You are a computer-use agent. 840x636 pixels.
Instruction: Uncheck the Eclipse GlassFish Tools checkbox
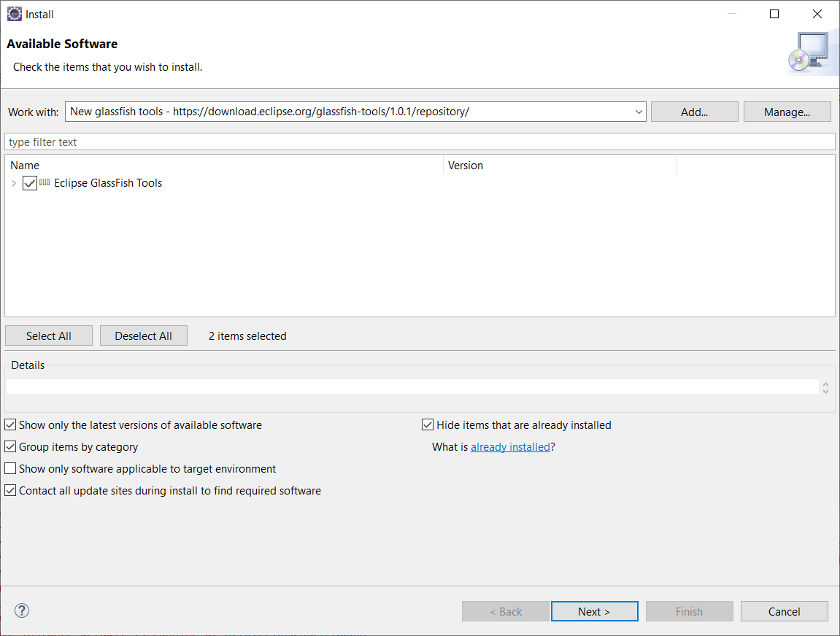click(x=30, y=184)
